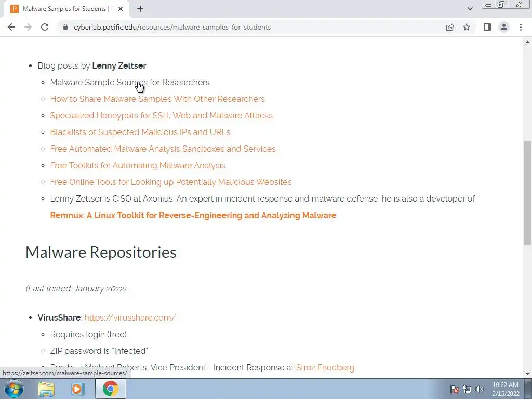
Task: Open Specialized Honeypots for SSH, Web link
Action: 161,115
